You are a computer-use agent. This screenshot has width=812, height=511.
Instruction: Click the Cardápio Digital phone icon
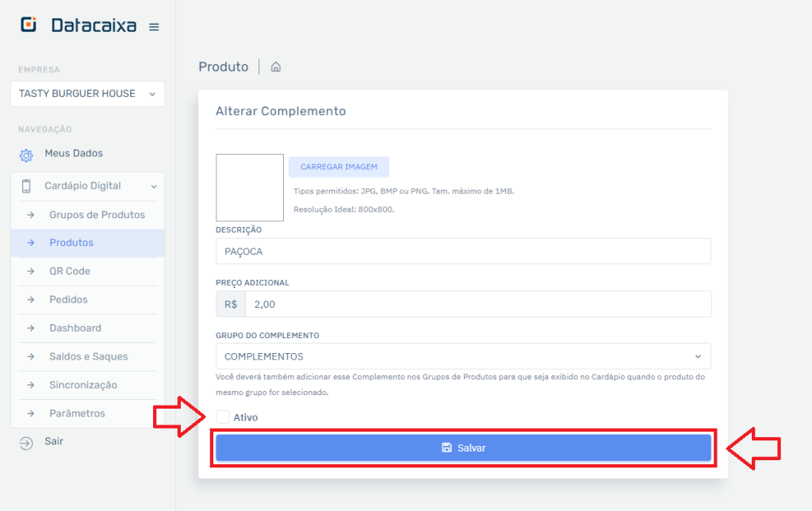[x=26, y=186]
